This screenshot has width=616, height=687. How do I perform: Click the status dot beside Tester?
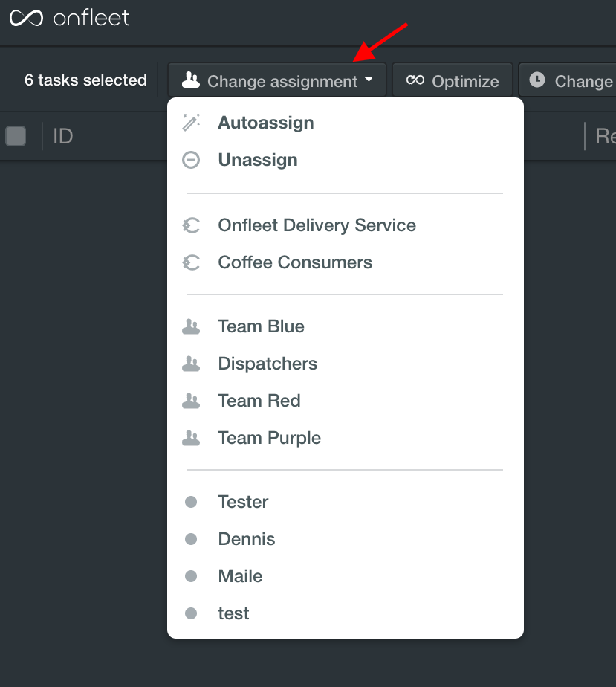(191, 502)
